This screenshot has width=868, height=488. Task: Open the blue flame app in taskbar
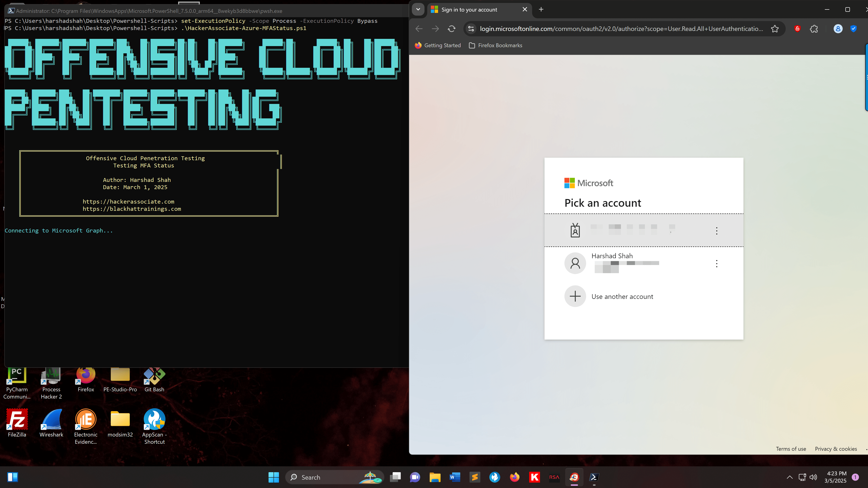point(495,477)
